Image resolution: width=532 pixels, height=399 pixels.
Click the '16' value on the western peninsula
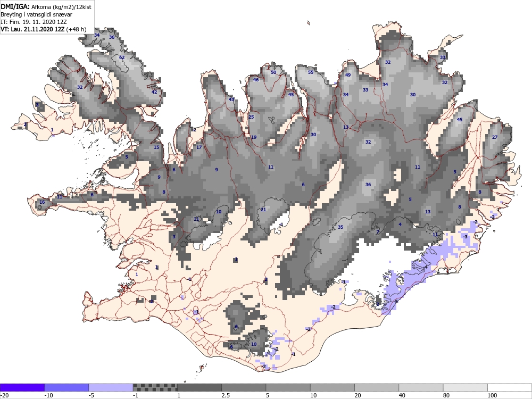pyautogui.click(x=42, y=202)
